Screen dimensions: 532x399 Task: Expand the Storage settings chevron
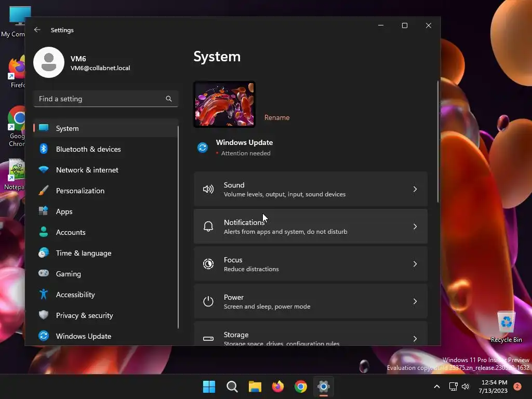(x=415, y=339)
